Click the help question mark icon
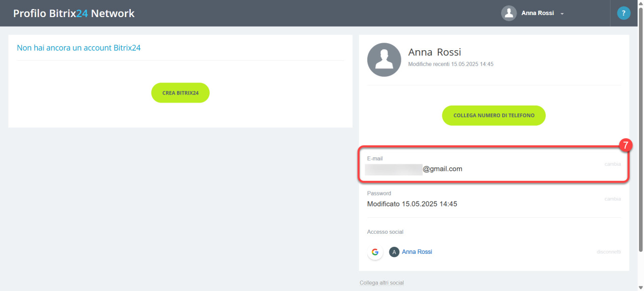 tap(624, 13)
